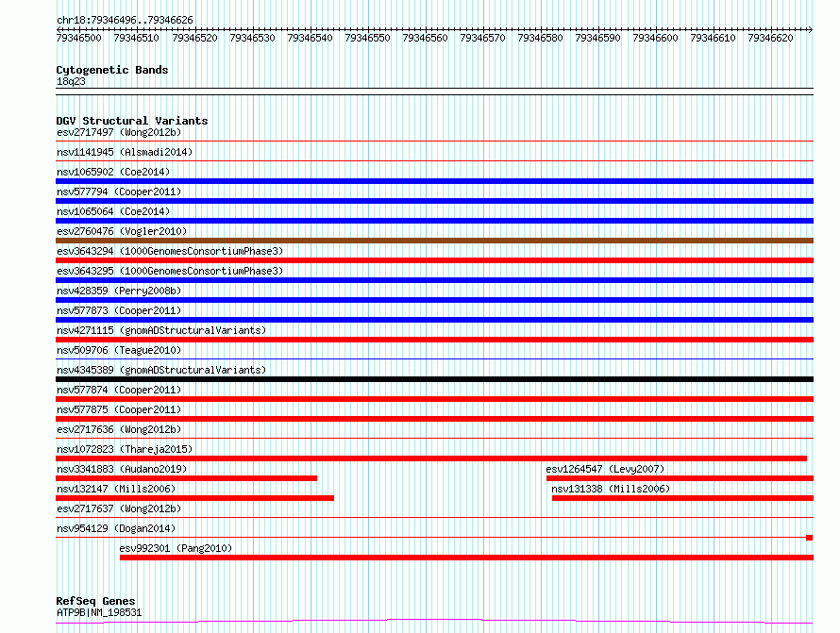
Task: Click nsv132147 (Mills2006) variant label
Action: coord(116,489)
